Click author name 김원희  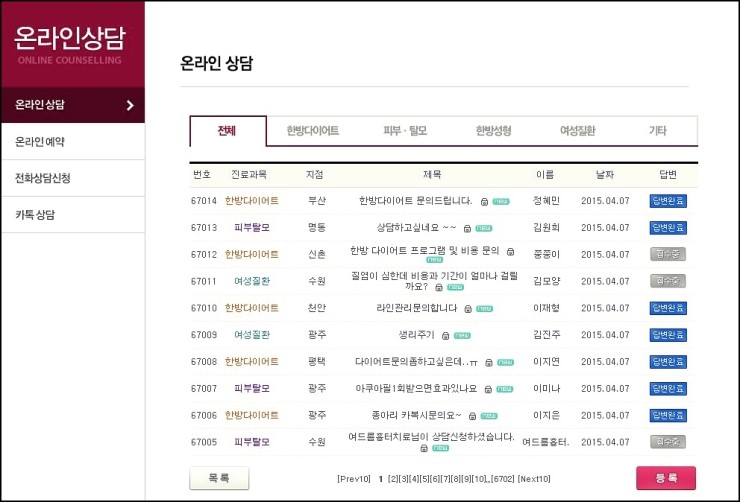pos(546,228)
